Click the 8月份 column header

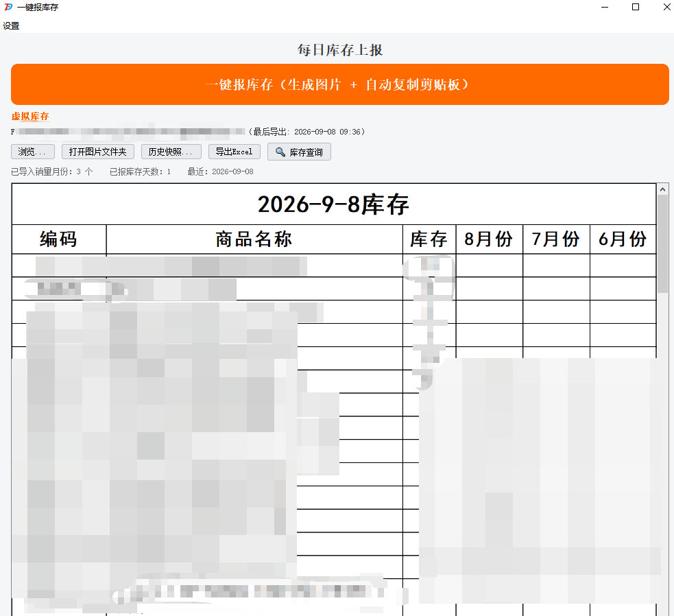coord(489,239)
